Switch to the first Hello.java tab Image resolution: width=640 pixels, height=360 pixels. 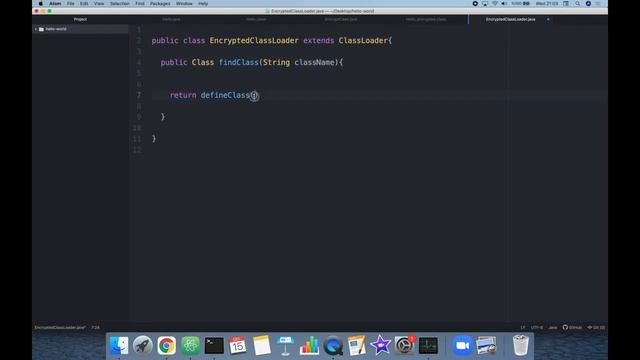(x=171, y=19)
